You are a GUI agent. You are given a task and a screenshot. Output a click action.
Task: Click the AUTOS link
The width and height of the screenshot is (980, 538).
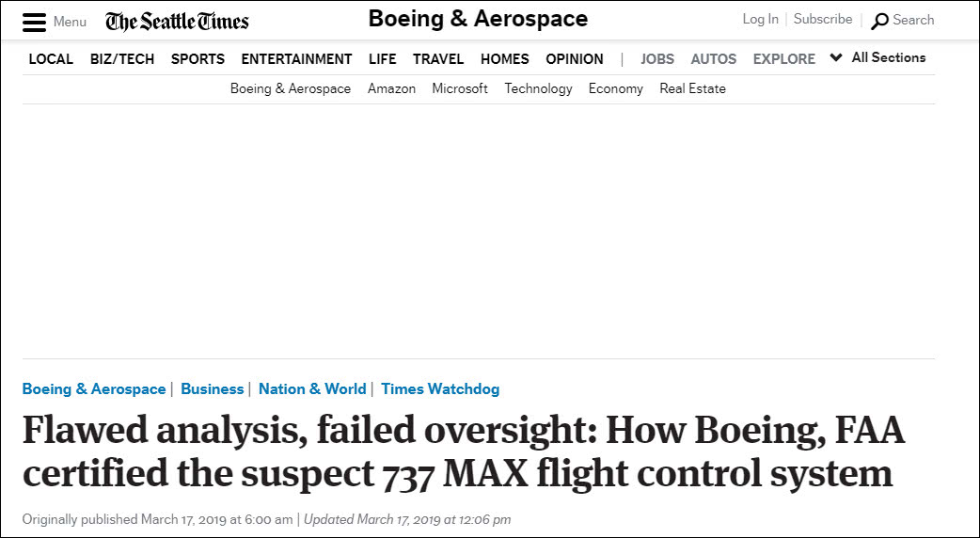tap(713, 58)
